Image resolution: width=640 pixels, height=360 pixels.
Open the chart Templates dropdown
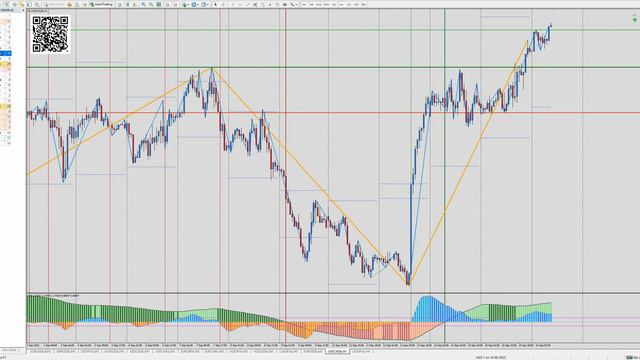205,4
